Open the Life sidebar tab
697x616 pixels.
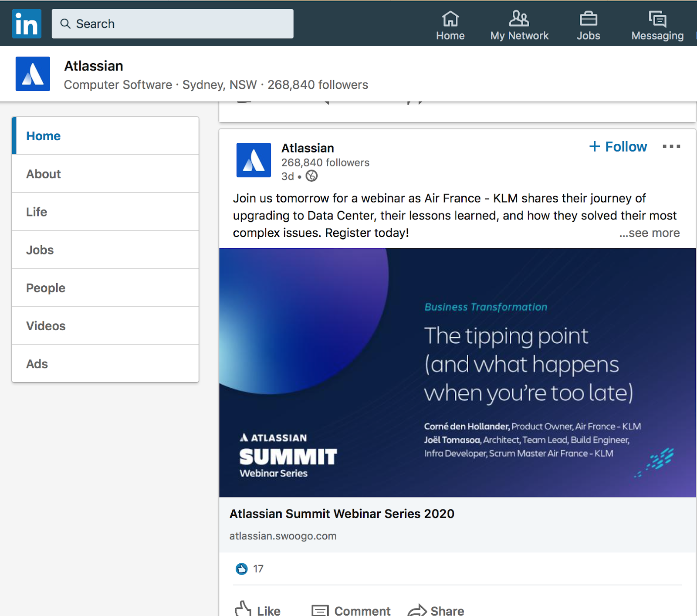[x=105, y=212]
